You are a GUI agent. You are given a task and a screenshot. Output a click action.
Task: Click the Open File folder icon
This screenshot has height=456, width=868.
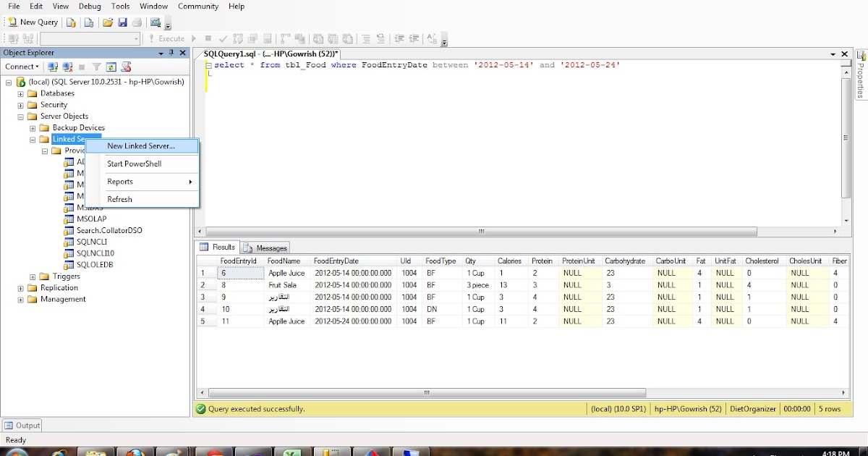(108, 22)
